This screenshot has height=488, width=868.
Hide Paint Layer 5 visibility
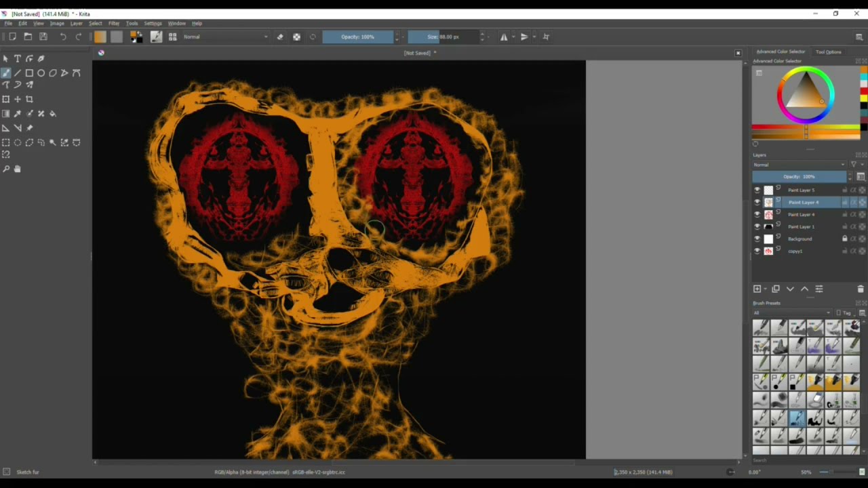(x=757, y=190)
